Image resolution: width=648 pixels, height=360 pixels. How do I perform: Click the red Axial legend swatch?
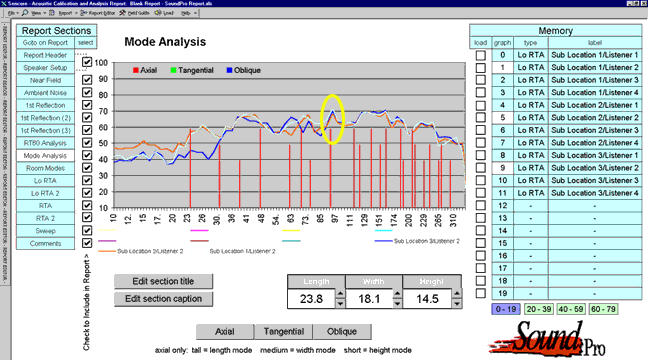point(136,70)
